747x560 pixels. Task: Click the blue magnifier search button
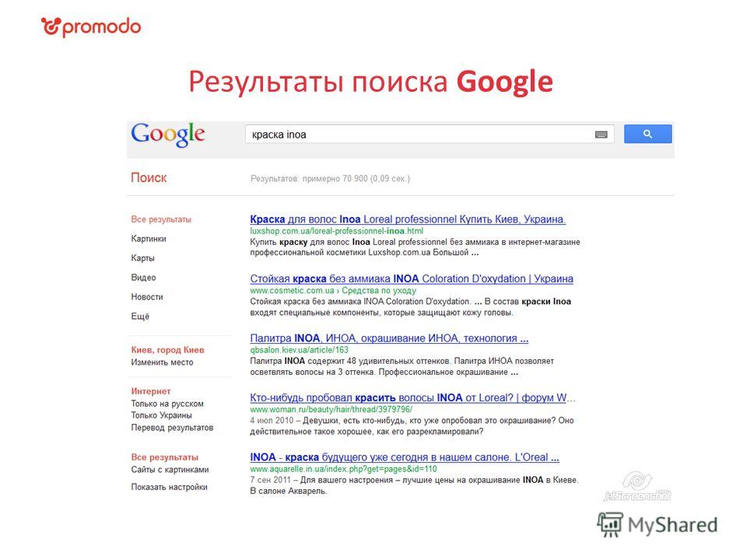(647, 134)
